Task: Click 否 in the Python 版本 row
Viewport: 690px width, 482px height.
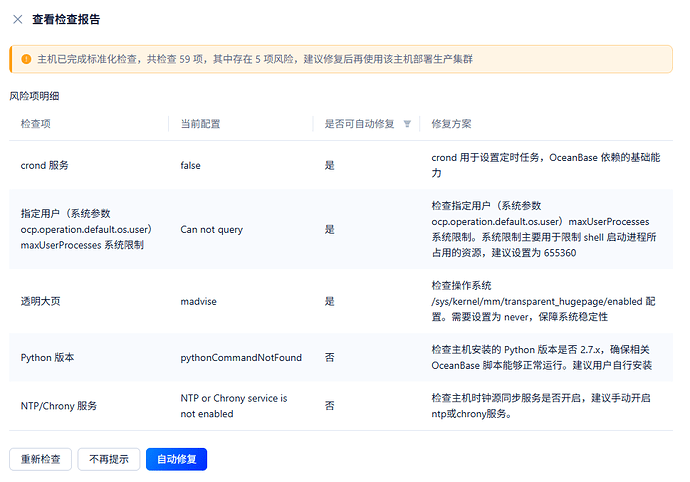Action: click(x=330, y=357)
